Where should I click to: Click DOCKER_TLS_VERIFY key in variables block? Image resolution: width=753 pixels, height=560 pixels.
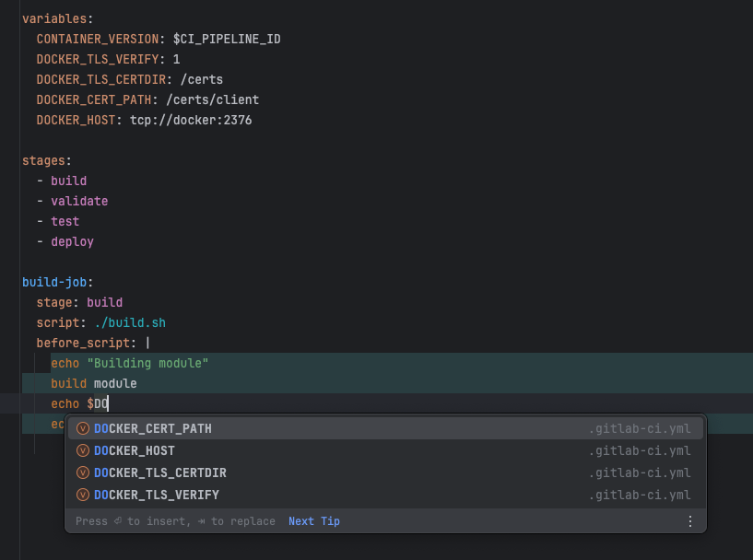tap(98, 59)
